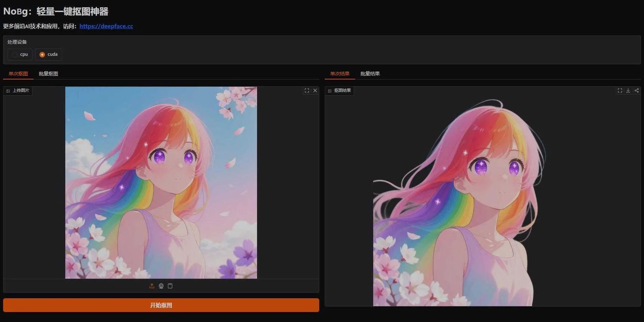
Task: Click the uploaded anime girl image
Action: pos(161,183)
